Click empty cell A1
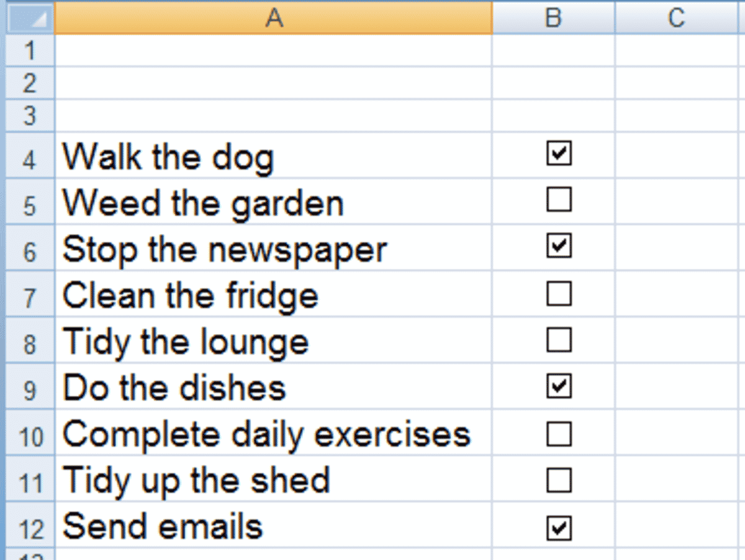 tap(273, 51)
